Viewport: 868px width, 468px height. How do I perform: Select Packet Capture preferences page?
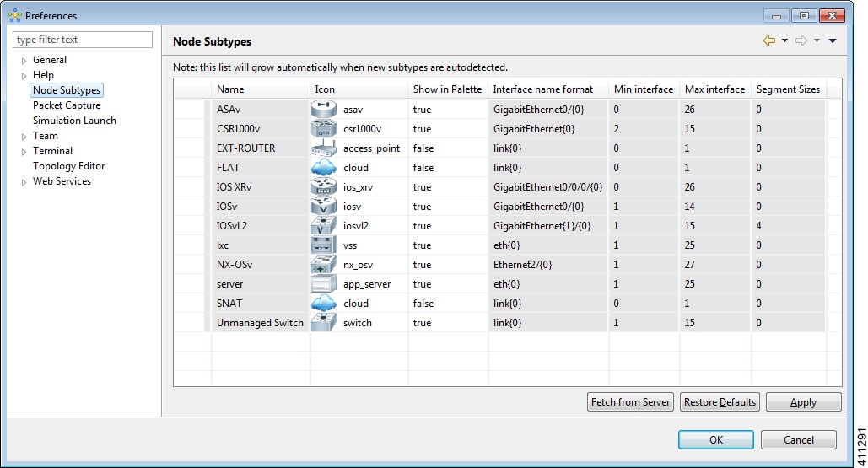67,105
